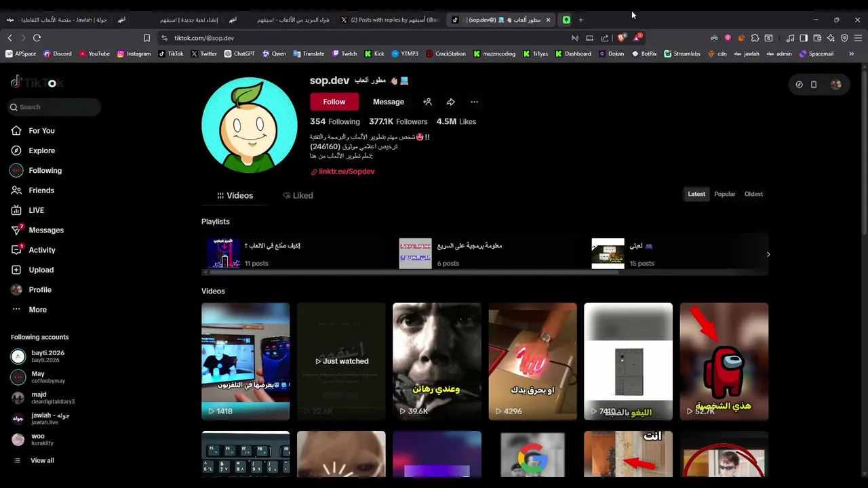Go back in browser history
Viewport: 868px width, 488px height.
point(9,38)
